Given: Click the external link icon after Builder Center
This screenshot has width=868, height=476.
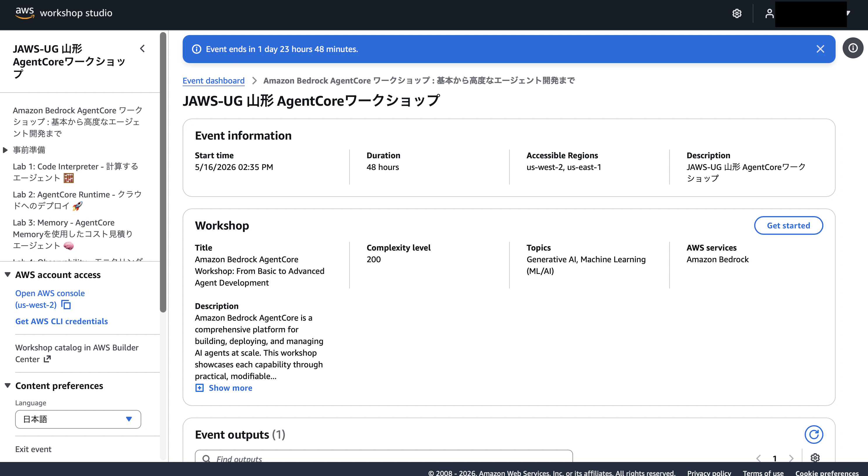Looking at the screenshot, I should [x=47, y=359].
